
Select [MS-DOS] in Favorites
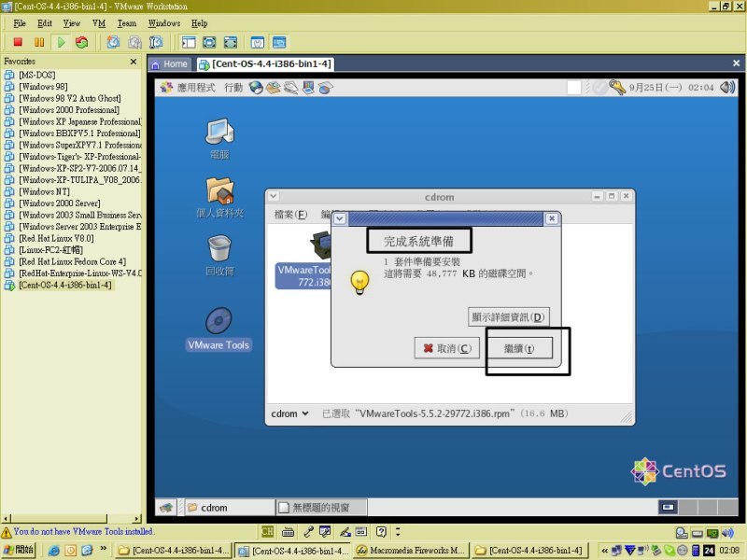[36, 75]
